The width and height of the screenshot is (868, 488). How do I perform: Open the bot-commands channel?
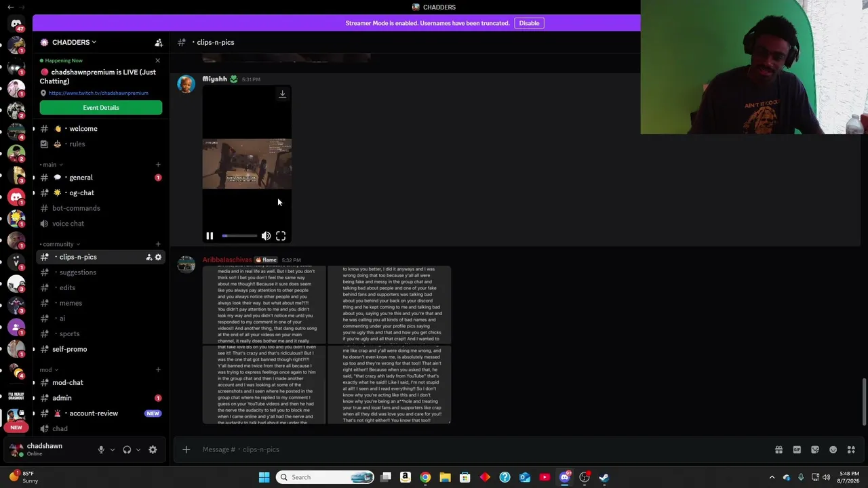click(100, 208)
